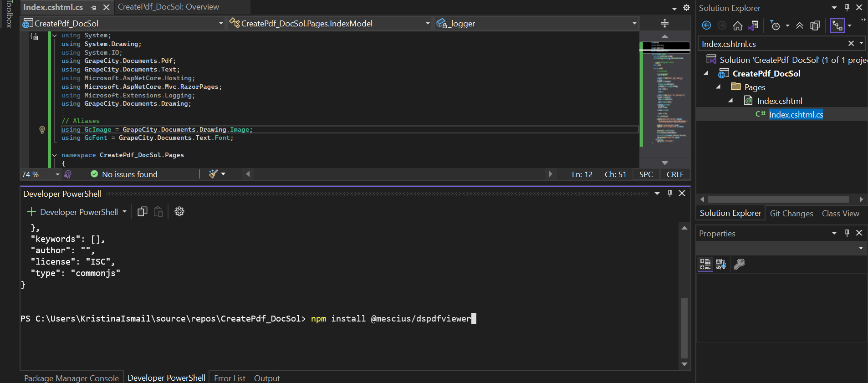Click the Back arrow in Solution Explorer

[706, 26]
